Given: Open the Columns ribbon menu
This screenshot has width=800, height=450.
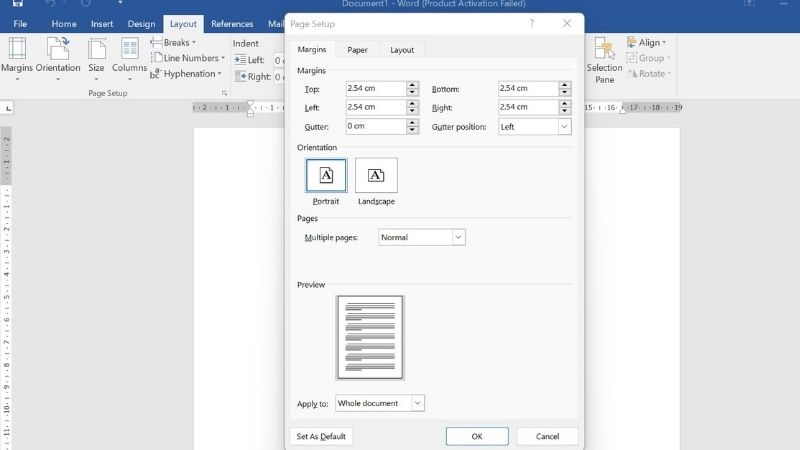Looking at the screenshot, I should [x=129, y=59].
